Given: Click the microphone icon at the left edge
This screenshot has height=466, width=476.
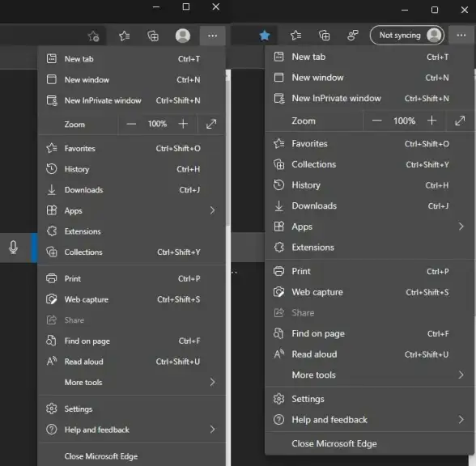Looking at the screenshot, I should [13, 247].
